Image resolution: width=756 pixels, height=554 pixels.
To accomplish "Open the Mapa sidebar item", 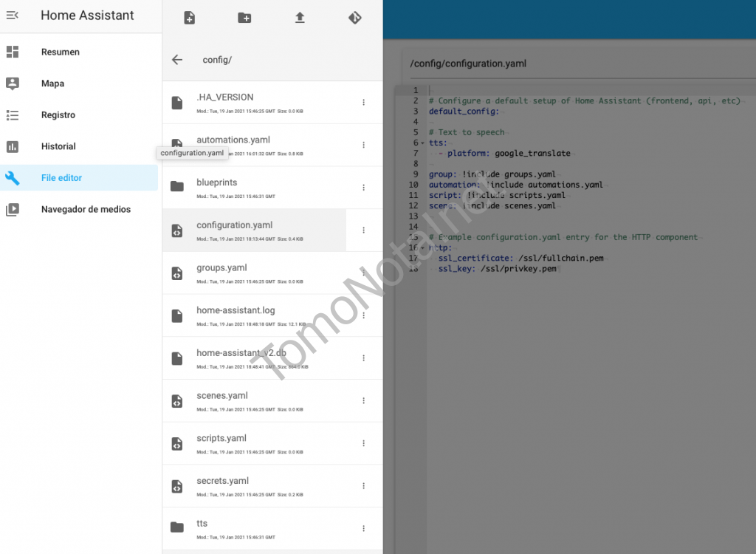I will 52,83.
